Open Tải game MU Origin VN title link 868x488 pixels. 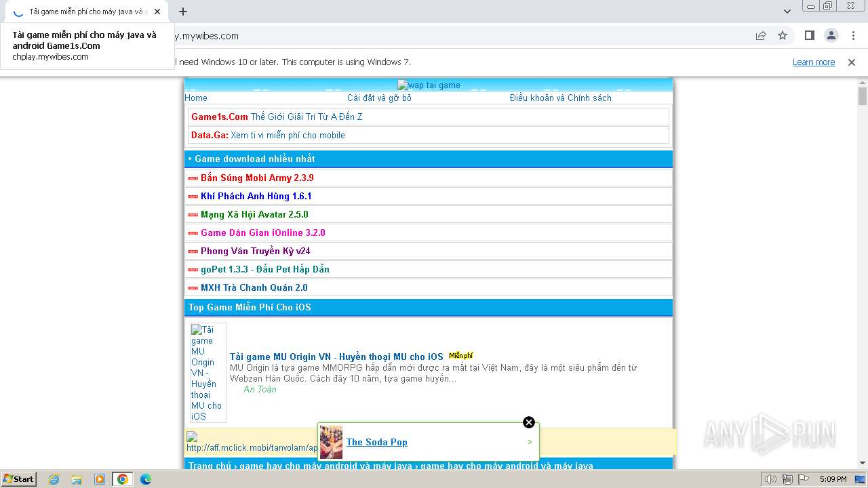tap(336, 357)
